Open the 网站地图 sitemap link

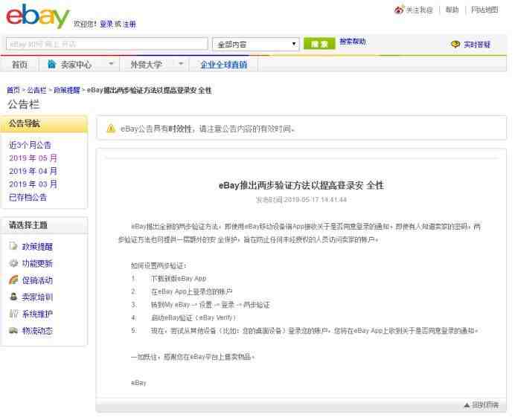(484, 10)
